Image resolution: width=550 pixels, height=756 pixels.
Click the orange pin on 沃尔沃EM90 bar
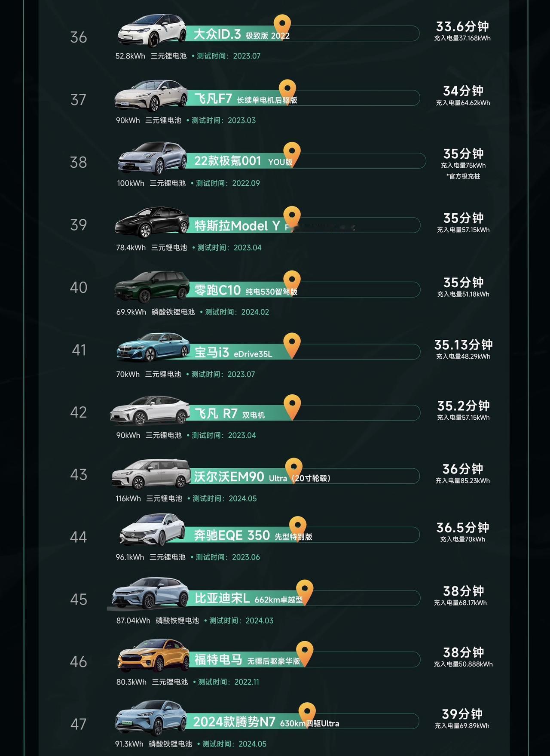[294, 469]
